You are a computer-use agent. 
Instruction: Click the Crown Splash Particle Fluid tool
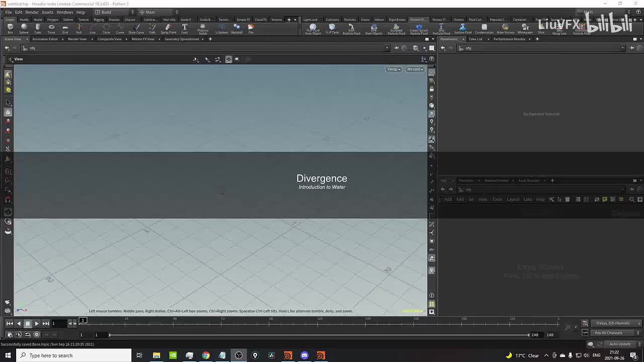tap(419, 29)
